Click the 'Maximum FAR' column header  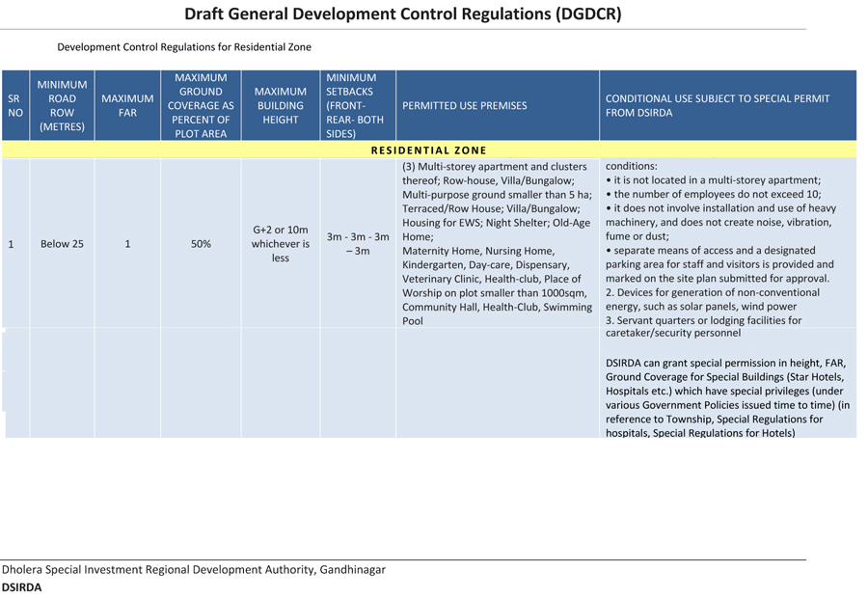pyautogui.click(x=127, y=105)
